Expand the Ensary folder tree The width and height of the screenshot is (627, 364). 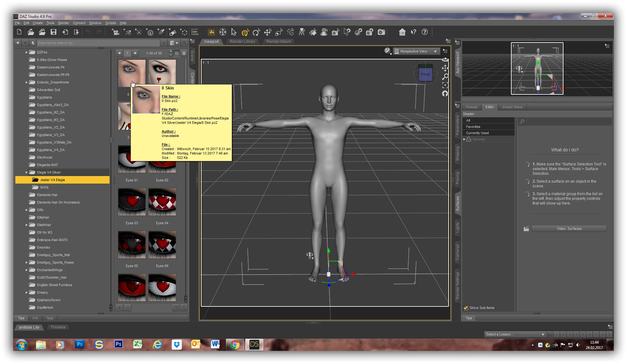27,292
